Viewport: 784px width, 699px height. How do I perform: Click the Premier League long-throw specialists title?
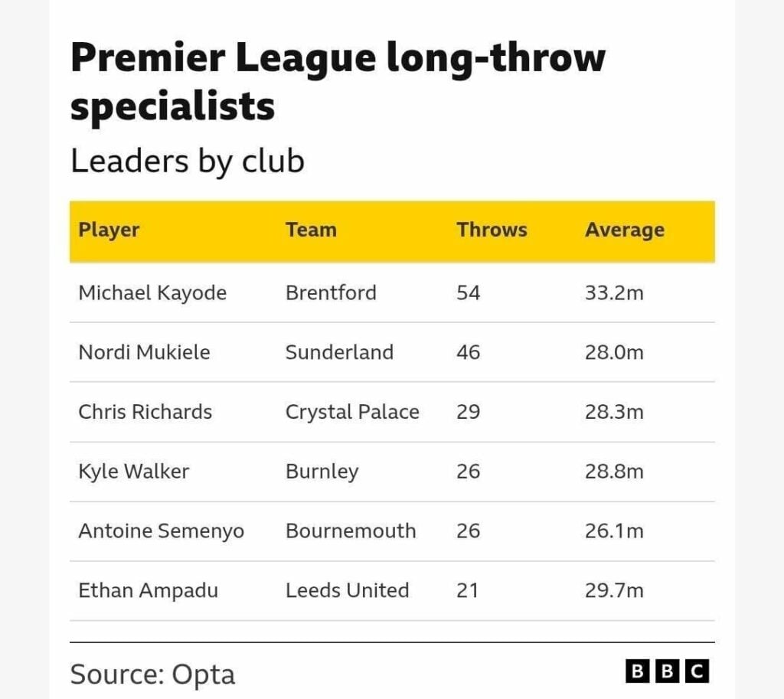point(337,80)
